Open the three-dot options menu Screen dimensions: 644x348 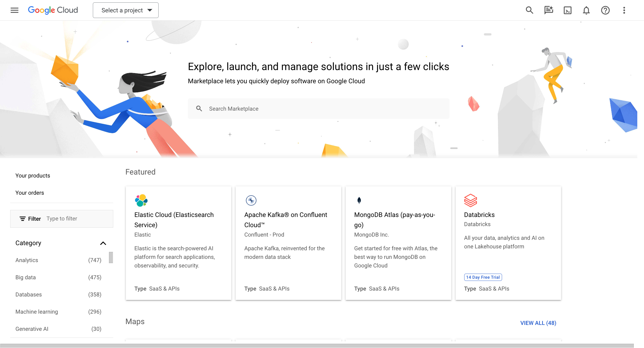[624, 10]
